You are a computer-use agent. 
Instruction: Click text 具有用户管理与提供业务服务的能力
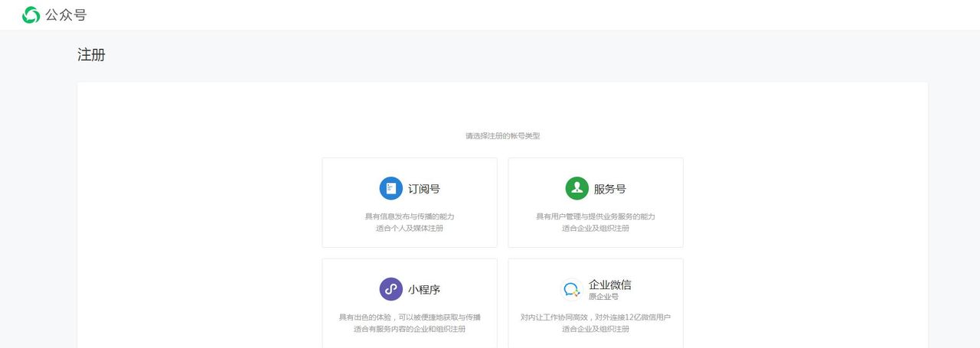596,216
